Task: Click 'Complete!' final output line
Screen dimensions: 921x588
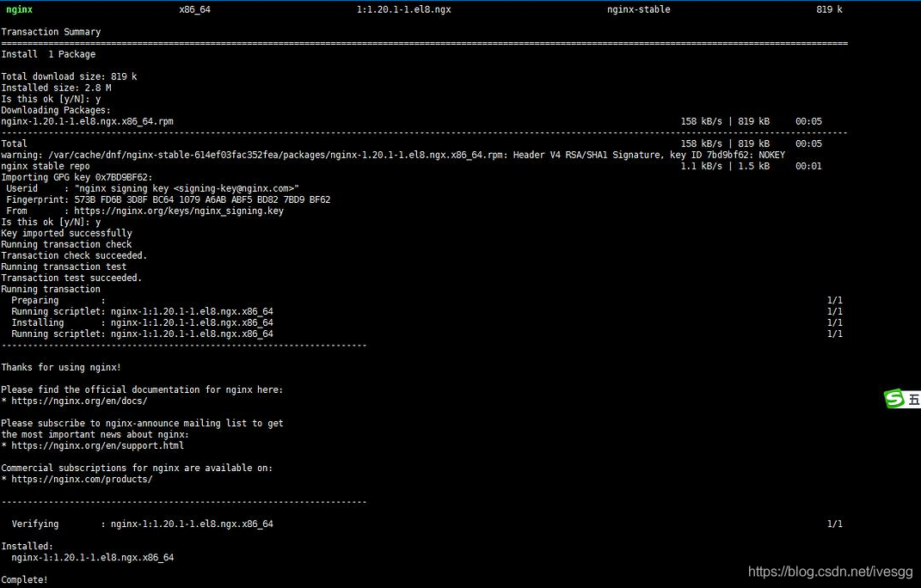Action: (25, 579)
